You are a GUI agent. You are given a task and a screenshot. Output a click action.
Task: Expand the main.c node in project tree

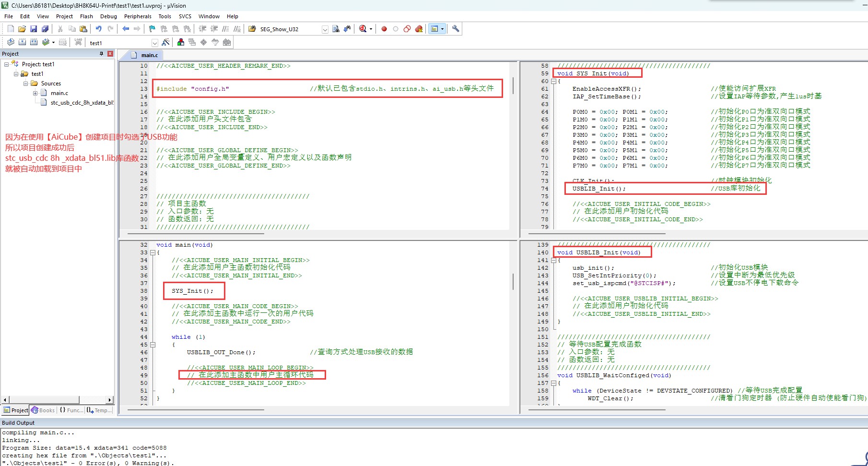click(x=35, y=93)
